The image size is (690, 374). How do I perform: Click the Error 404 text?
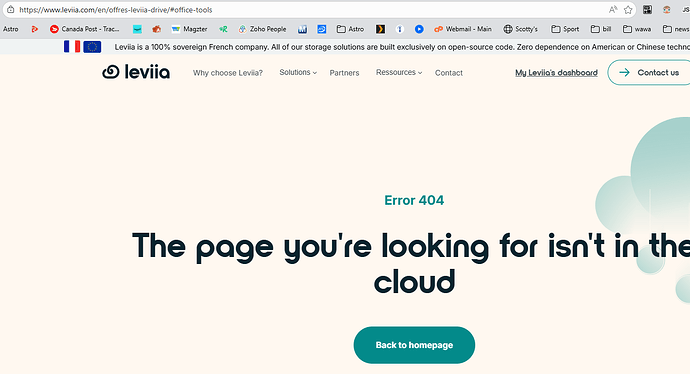pyautogui.click(x=414, y=200)
